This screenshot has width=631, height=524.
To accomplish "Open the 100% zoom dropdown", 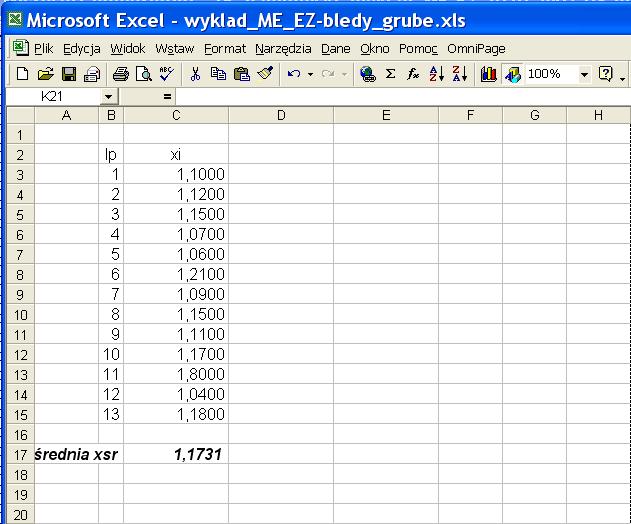I will (584, 74).
